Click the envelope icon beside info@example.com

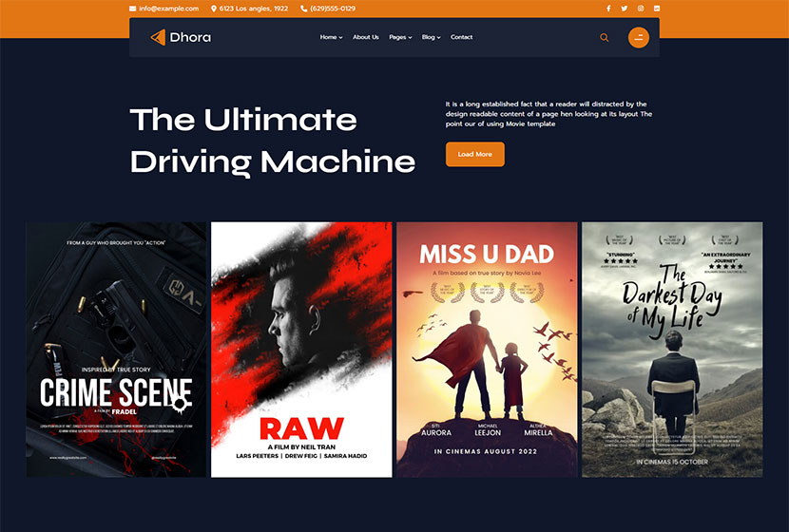click(x=132, y=9)
